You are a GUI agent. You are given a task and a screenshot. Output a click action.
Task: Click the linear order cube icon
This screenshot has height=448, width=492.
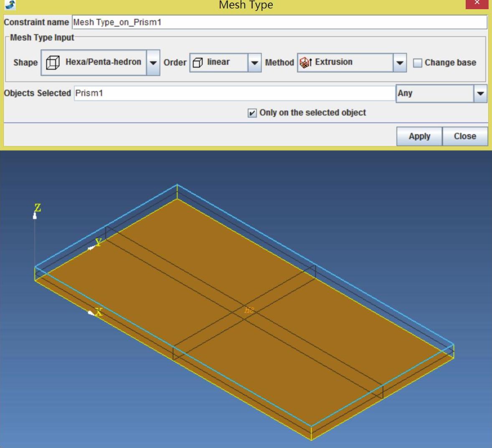coord(198,63)
